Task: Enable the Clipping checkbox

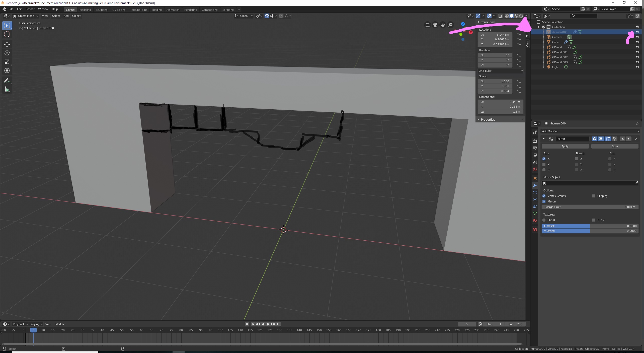Action: click(594, 196)
